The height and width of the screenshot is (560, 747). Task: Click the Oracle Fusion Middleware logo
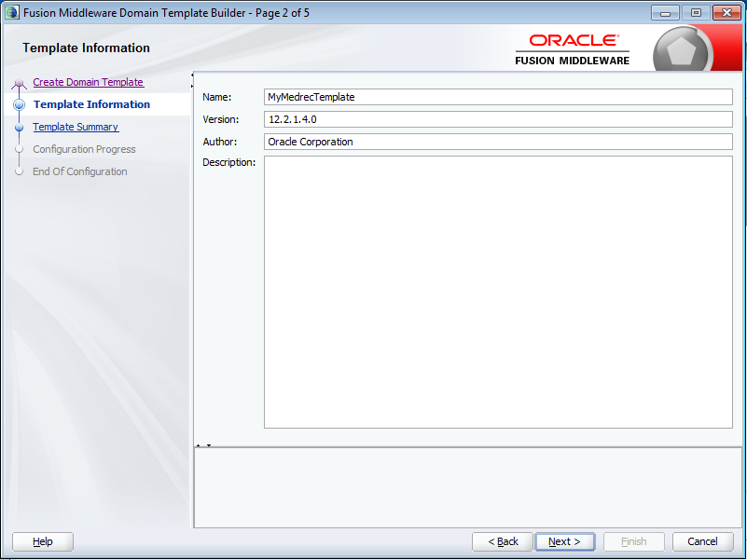pyautogui.click(x=573, y=49)
